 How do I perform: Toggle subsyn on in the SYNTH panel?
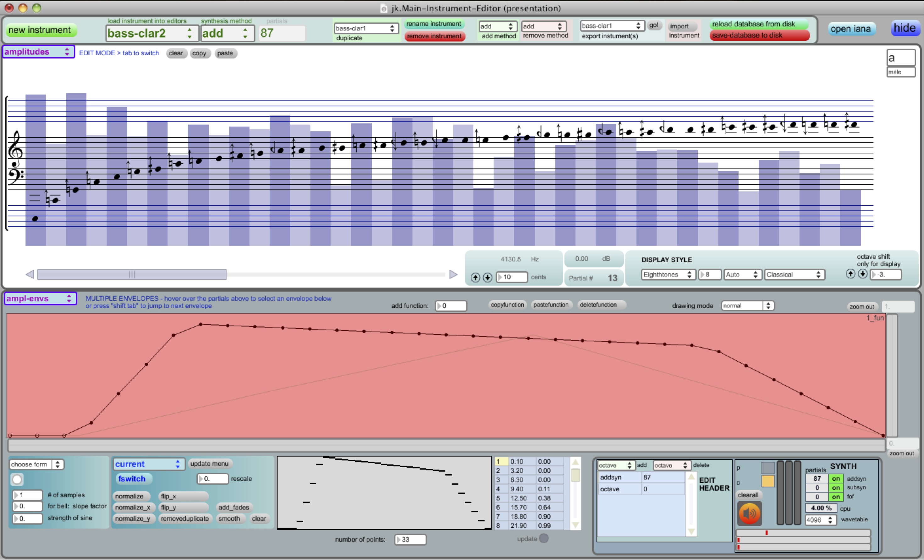coord(836,488)
